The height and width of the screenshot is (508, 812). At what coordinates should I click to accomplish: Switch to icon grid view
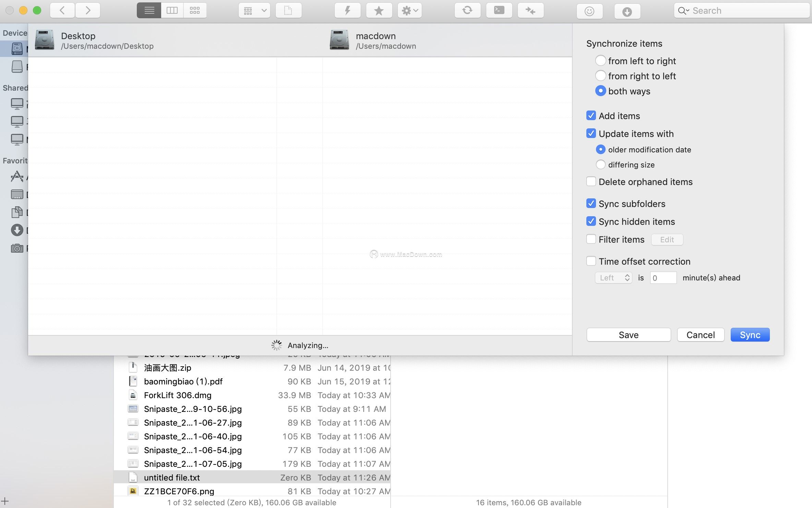195,11
